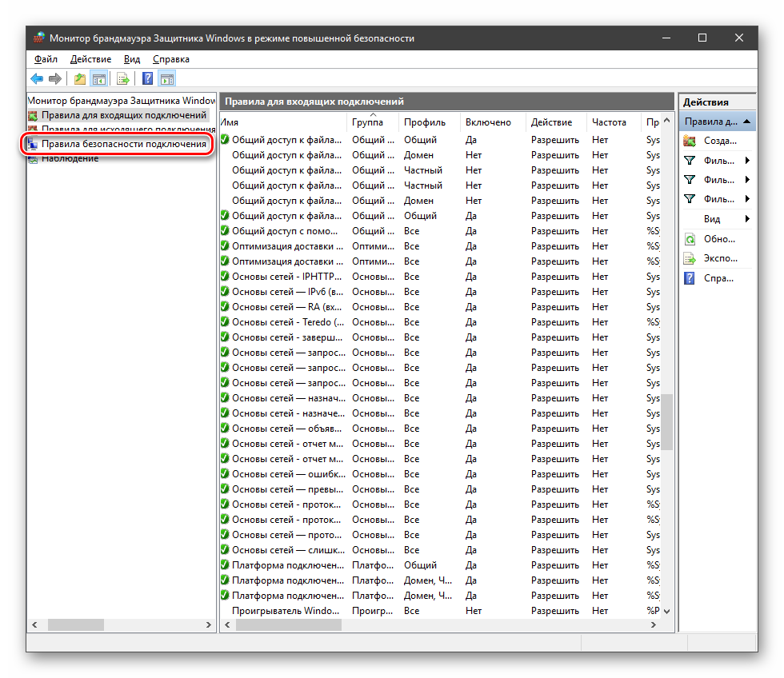Screen dimensions: 784x678
Task: Click the second Филь... filter funnel icon
Action: pos(690,180)
